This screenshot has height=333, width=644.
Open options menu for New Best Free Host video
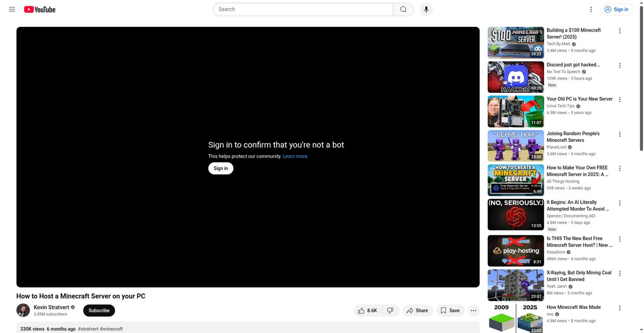pos(620,240)
